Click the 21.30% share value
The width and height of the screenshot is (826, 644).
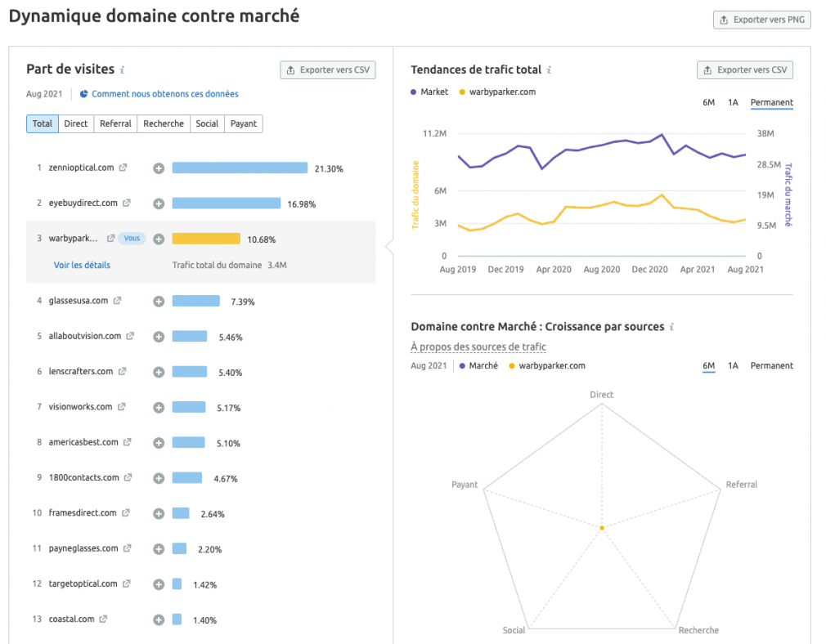pos(329,169)
